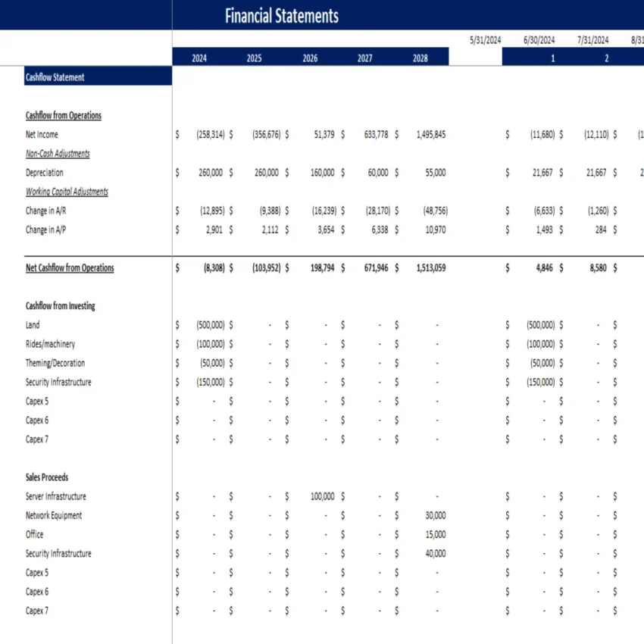The height and width of the screenshot is (644, 644).
Task: Select the Land row label
Action: (33, 324)
